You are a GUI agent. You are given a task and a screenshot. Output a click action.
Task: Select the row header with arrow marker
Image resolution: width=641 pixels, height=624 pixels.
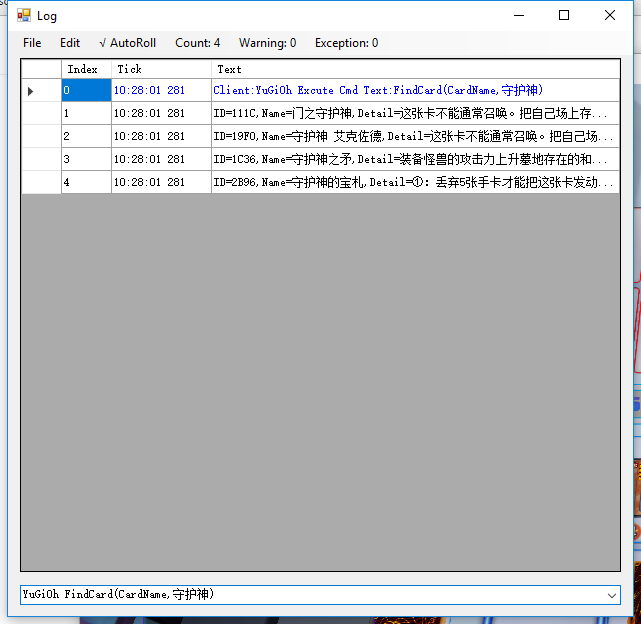[41, 90]
